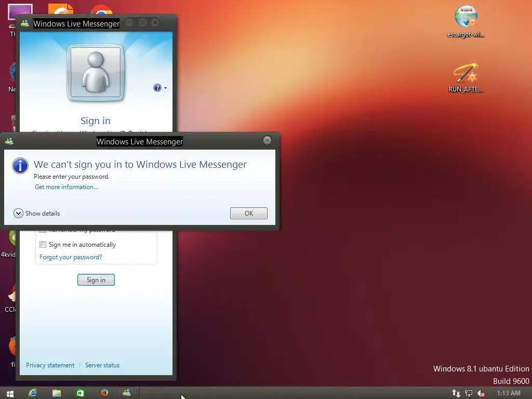Expand Show details in the error dialog

[37, 213]
